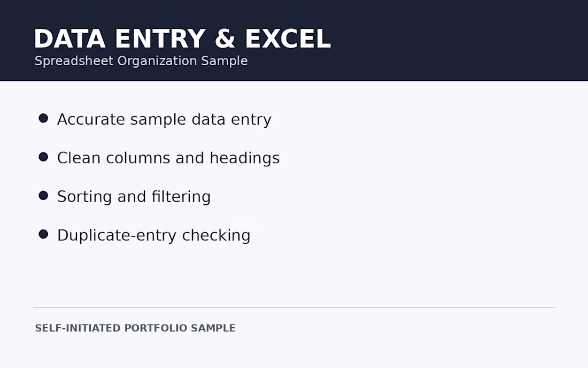Screen dimensions: 588x368
Task: Click the word 'EXCEL' in the title
Action: pyautogui.click(x=288, y=39)
